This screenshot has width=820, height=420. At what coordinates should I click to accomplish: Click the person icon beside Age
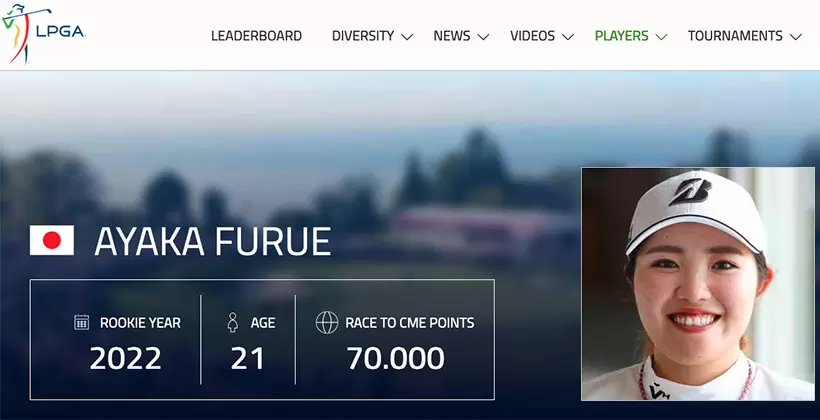click(233, 323)
